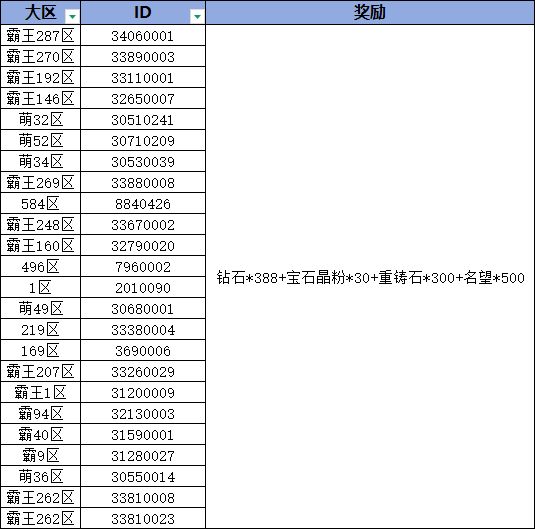
Task: Select ID cell 33810008
Action: click(143, 497)
